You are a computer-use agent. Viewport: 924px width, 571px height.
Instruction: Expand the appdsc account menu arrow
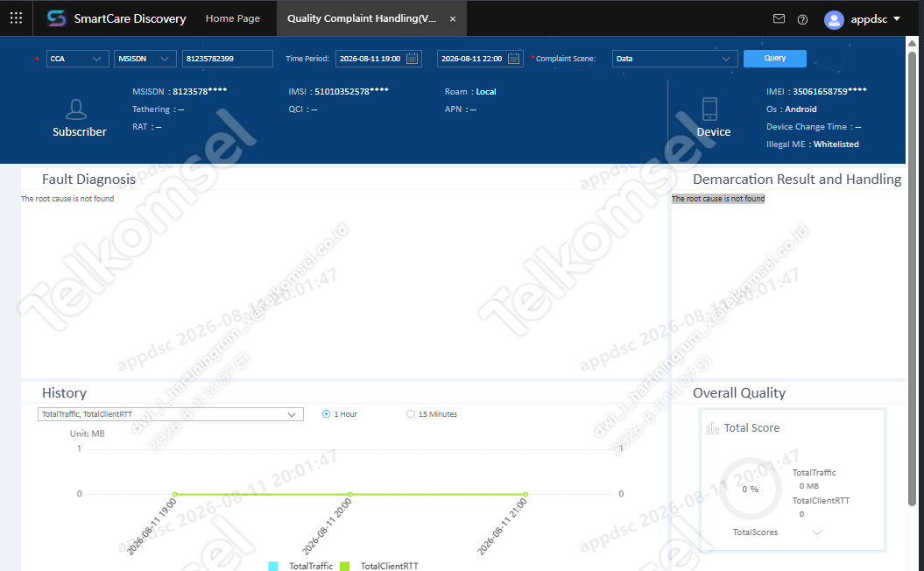coord(897,19)
